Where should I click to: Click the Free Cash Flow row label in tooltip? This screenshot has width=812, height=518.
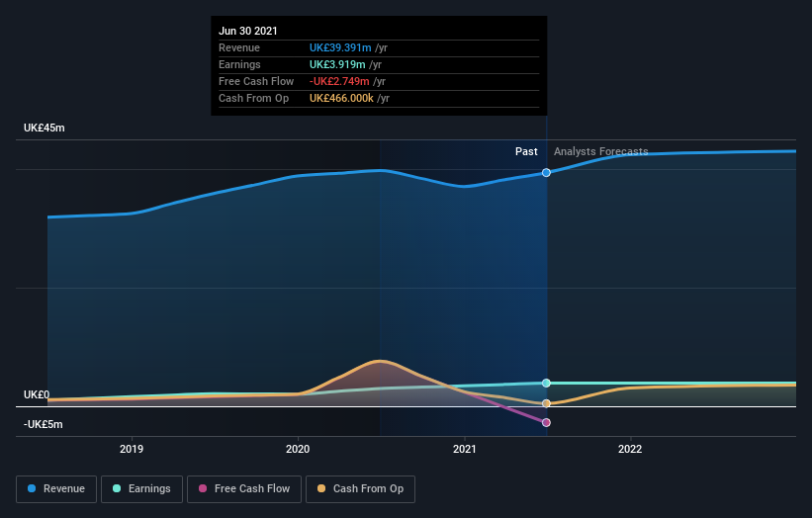point(256,81)
